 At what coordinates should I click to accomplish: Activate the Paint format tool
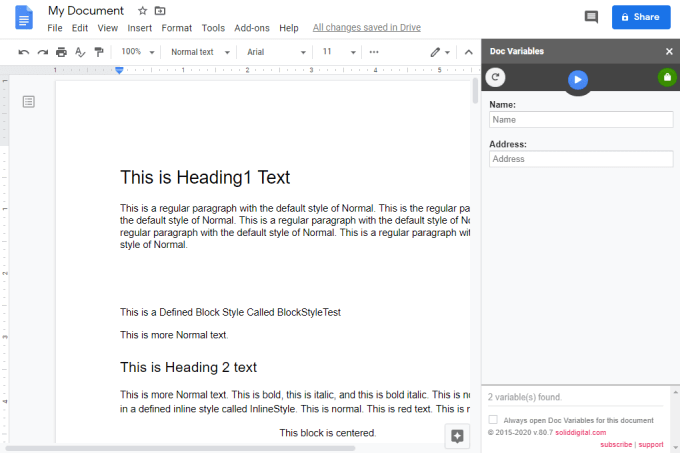click(x=99, y=52)
